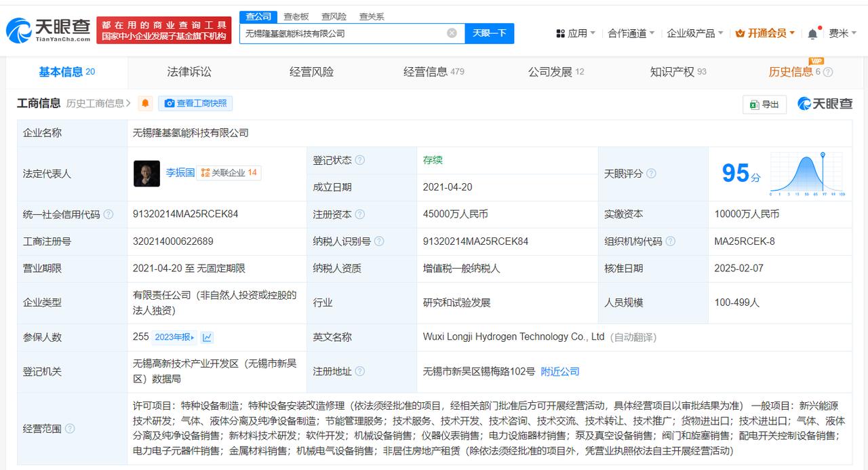This screenshot has width=868, height=470.
Task: Open the 应用 dropdown menu
Action: tap(576, 33)
